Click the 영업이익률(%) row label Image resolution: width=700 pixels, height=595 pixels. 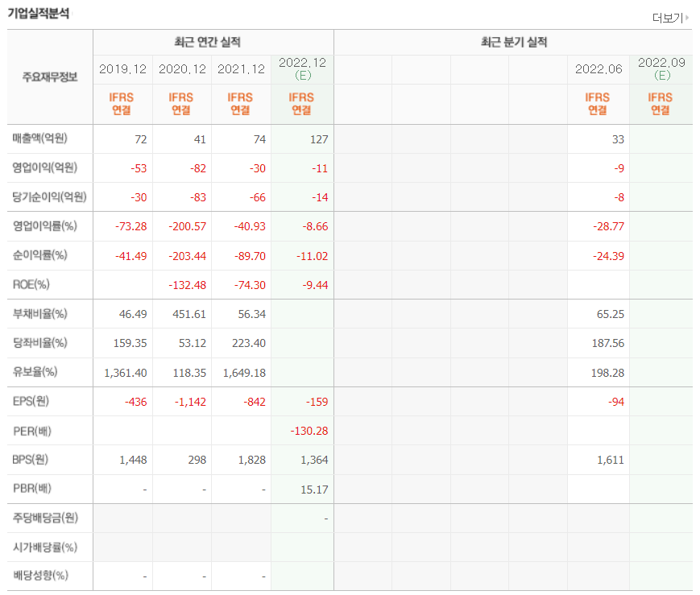coord(44,226)
